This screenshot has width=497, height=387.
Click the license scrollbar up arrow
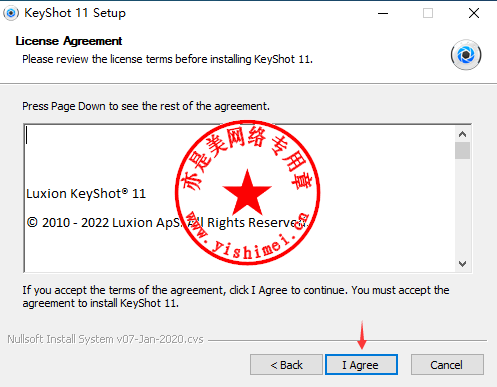tap(462, 134)
